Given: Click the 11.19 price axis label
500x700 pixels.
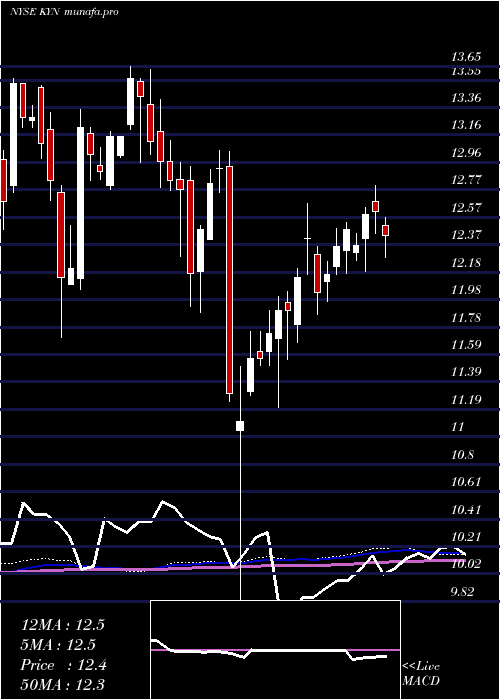Looking at the screenshot, I should tap(466, 400).
